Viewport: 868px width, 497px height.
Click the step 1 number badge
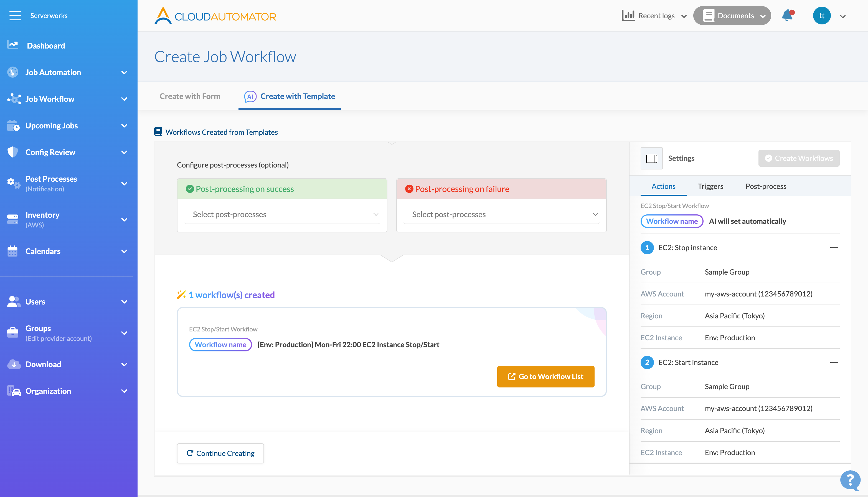[x=647, y=248]
